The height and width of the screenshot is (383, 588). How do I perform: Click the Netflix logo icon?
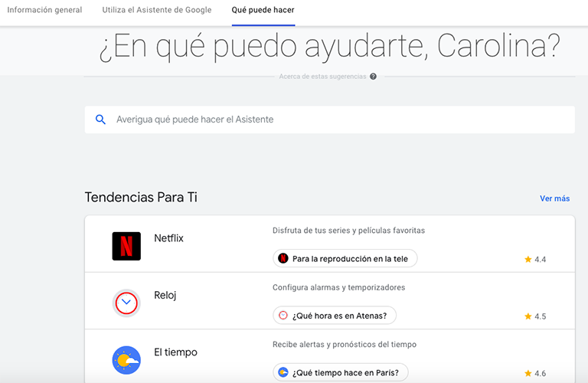tap(126, 246)
